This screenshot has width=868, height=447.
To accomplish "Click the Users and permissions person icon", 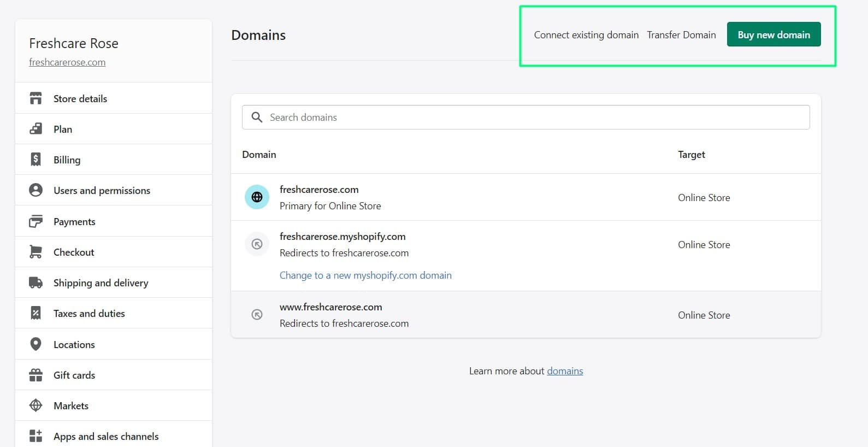I will tap(36, 190).
